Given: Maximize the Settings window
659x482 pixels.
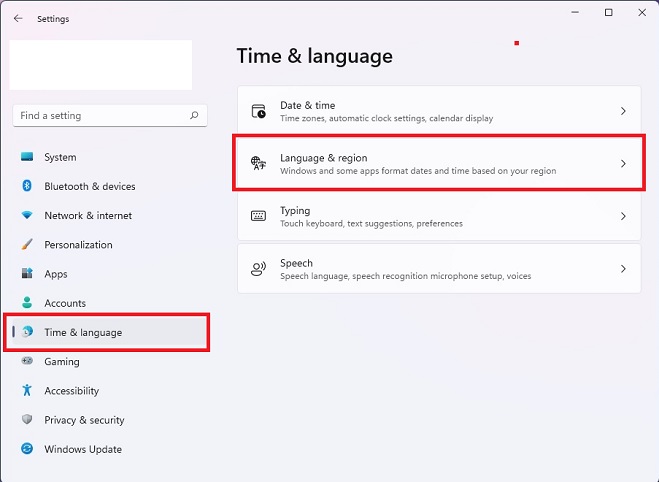Looking at the screenshot, I should tap(609, 13).
